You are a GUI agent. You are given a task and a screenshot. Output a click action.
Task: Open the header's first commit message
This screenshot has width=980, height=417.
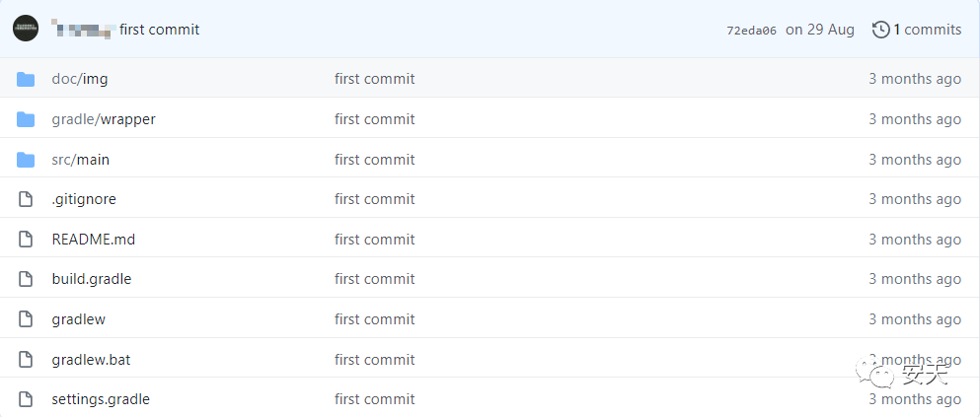(x=159, y=30)
